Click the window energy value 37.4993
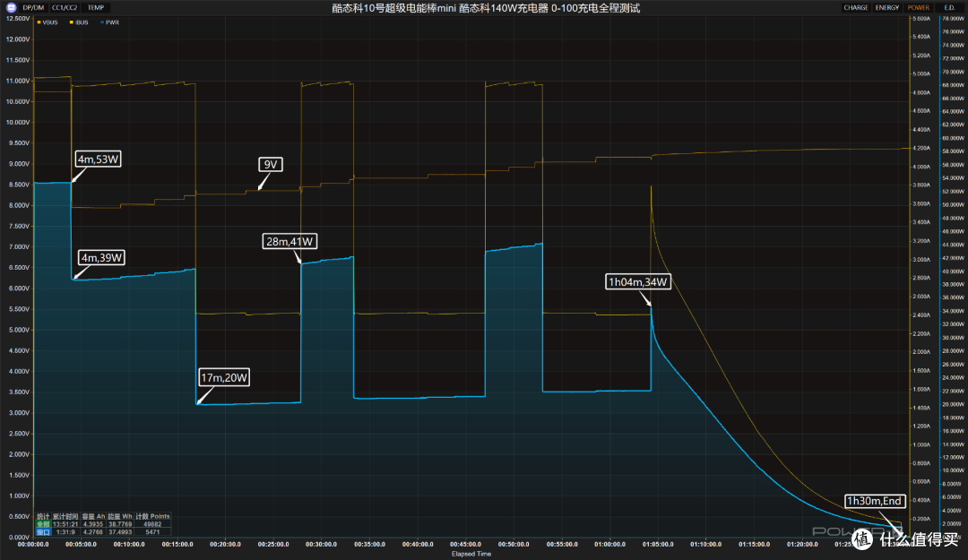968x560 pixels. pos(120,532)
